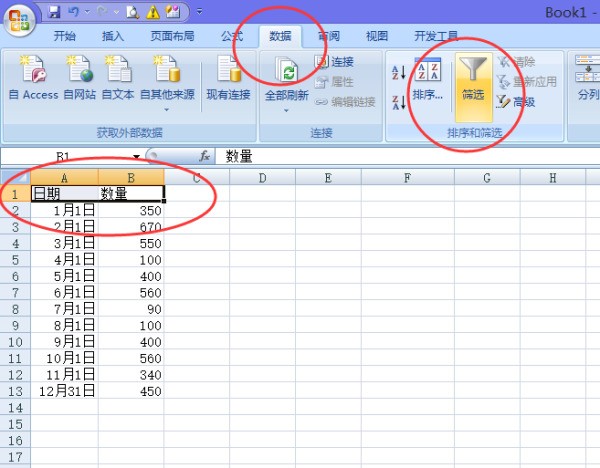The image size is (600, 468).
Task: Click the Office button orb
Action: click(x=19, y=19)
